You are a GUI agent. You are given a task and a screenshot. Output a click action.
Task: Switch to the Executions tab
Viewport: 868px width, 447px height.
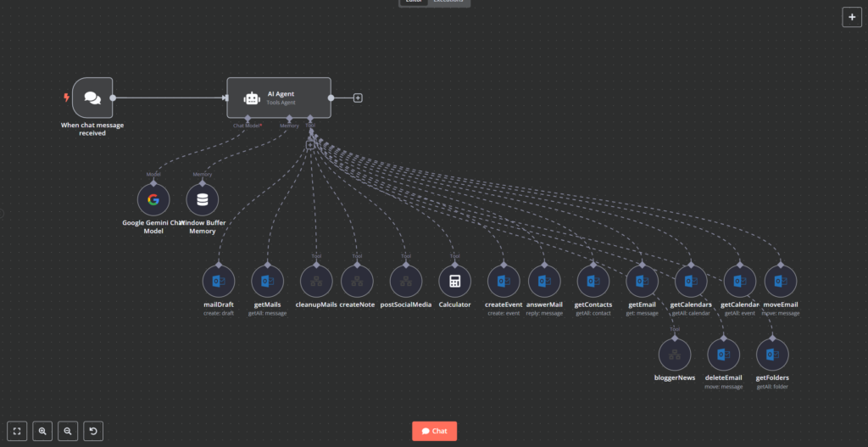pos(448,3)
